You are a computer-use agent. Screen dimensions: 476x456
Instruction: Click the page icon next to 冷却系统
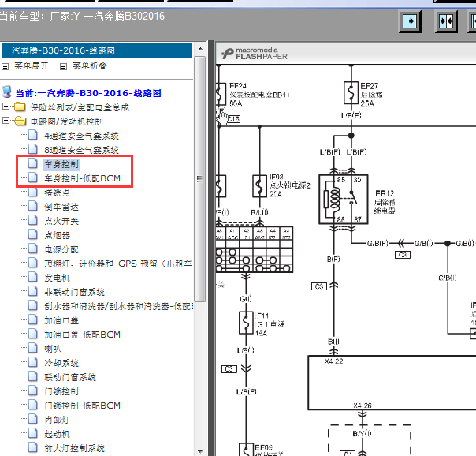pyautogui.click(x=33, y=362)
